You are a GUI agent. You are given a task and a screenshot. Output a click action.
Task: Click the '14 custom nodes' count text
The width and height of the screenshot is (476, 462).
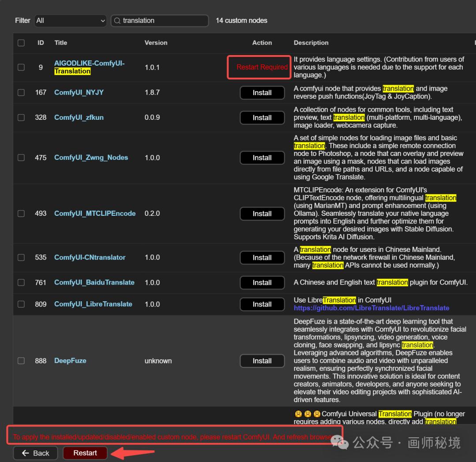pyautogui.click(x=242, y=21)
